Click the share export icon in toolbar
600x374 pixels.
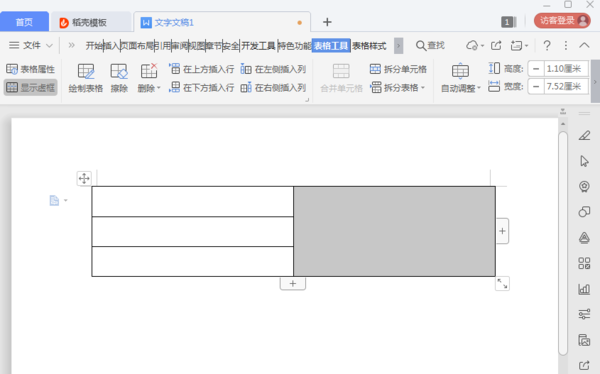click(496, 46)
